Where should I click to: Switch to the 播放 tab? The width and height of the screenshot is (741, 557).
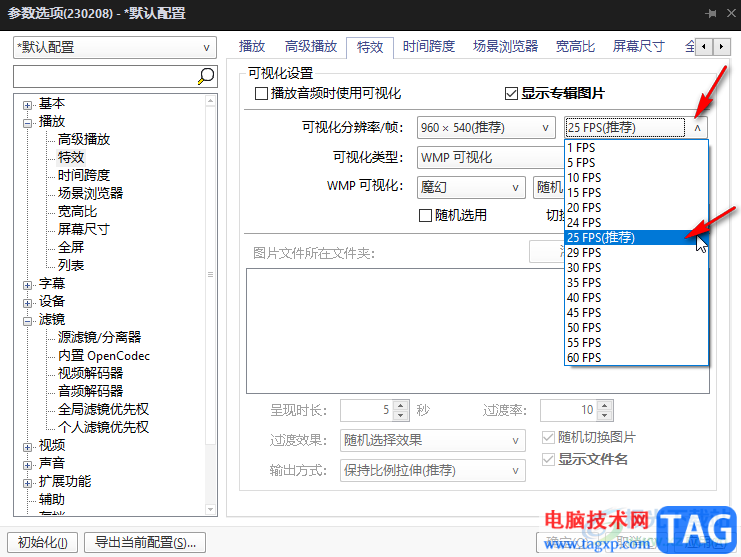pos(252,46)
